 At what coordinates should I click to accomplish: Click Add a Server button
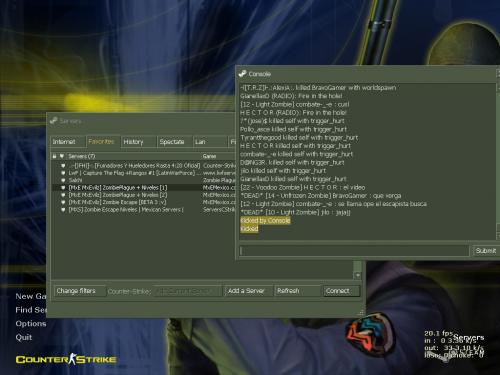click(x=248, y=291)
